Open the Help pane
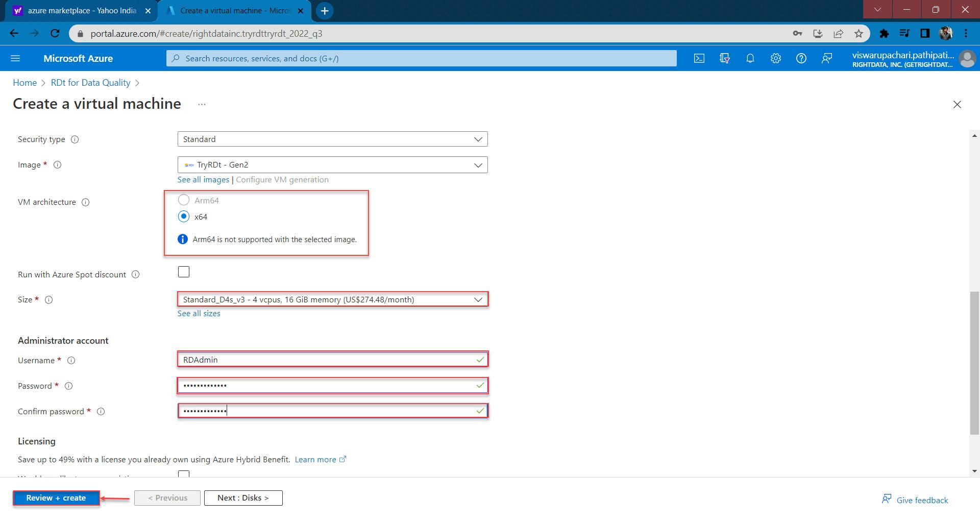Image resolution: width=980 pixels, height=521 pixels. 801,58
